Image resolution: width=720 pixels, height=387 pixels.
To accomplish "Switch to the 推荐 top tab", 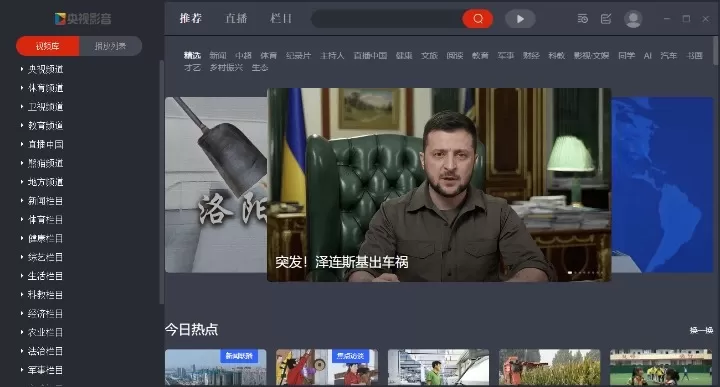I will pos(191,18).
